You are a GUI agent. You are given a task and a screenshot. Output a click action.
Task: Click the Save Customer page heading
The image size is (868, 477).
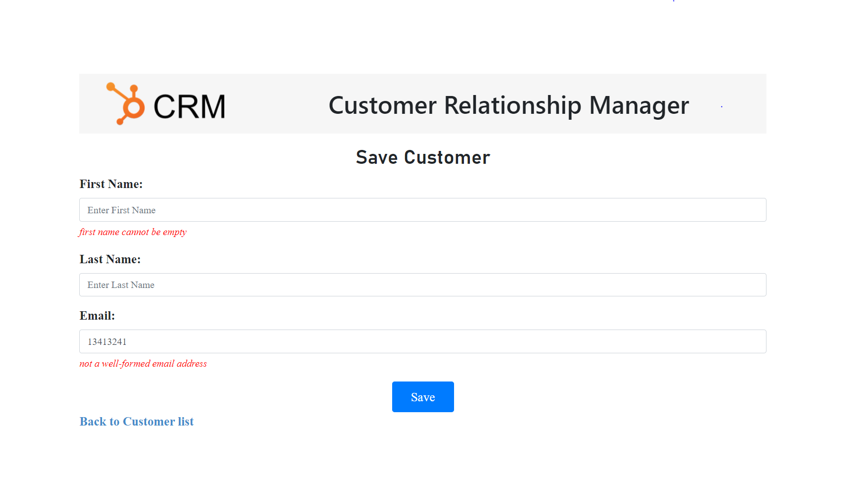point(422,157)
